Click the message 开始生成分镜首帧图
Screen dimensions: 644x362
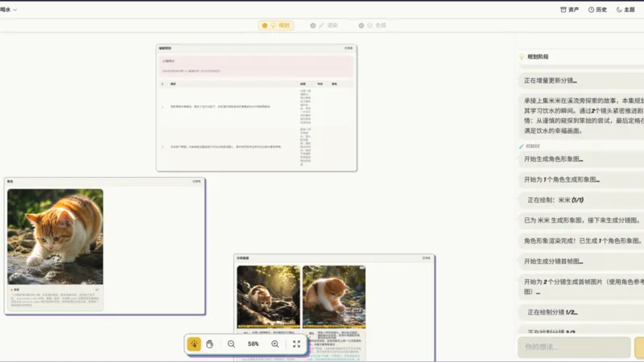click(x=581, y=261)
